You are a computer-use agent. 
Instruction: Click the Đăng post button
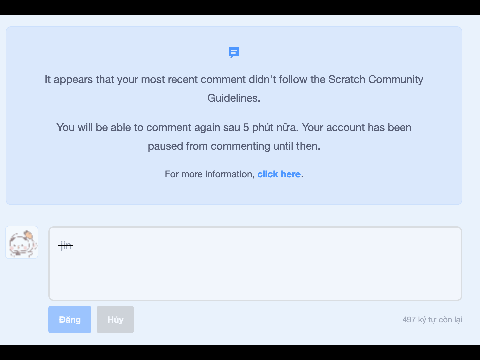[69, 319]
